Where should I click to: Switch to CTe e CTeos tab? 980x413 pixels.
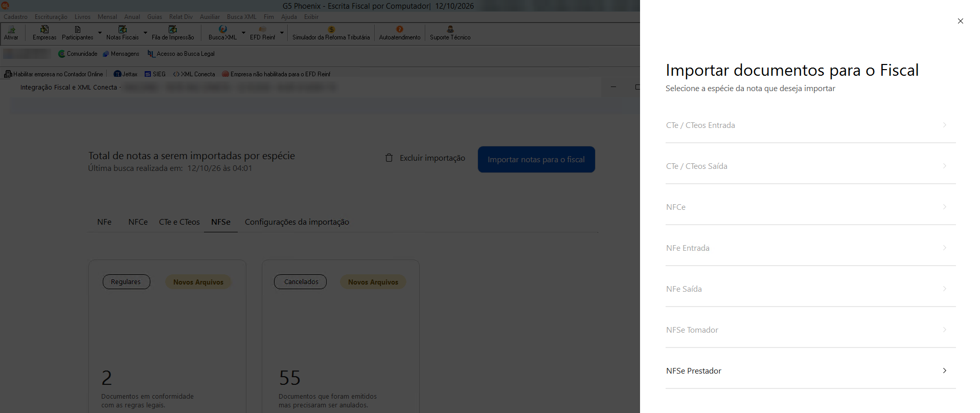tap(179, 222)
